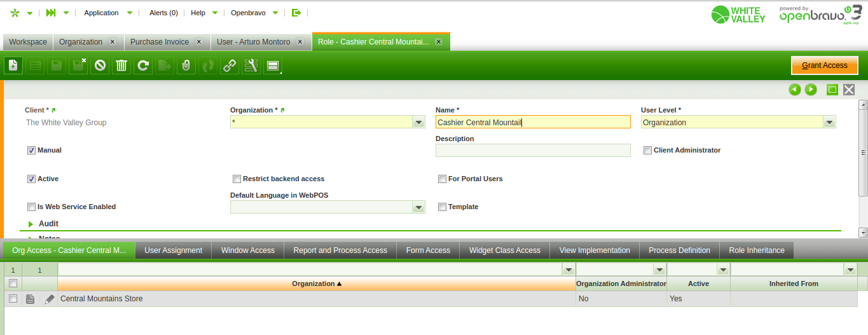Close the Purchase Invoice tab
The image size is (868, 335).
(199, 42)
